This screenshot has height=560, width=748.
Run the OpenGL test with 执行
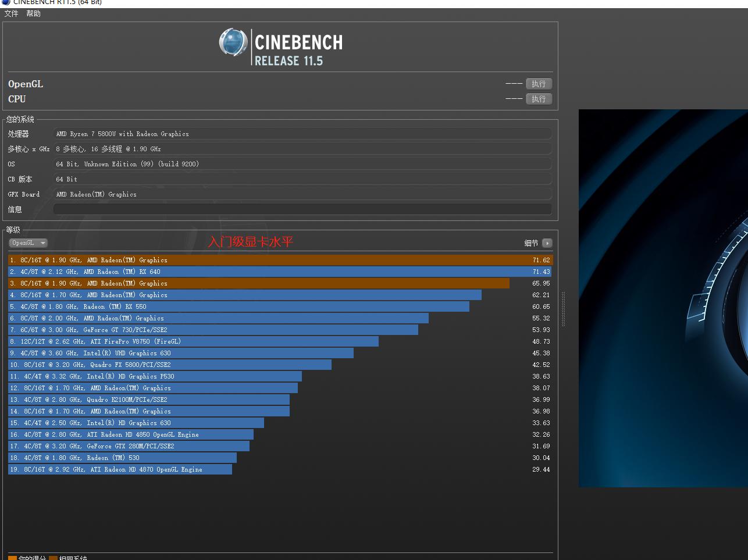coord(538,84)
